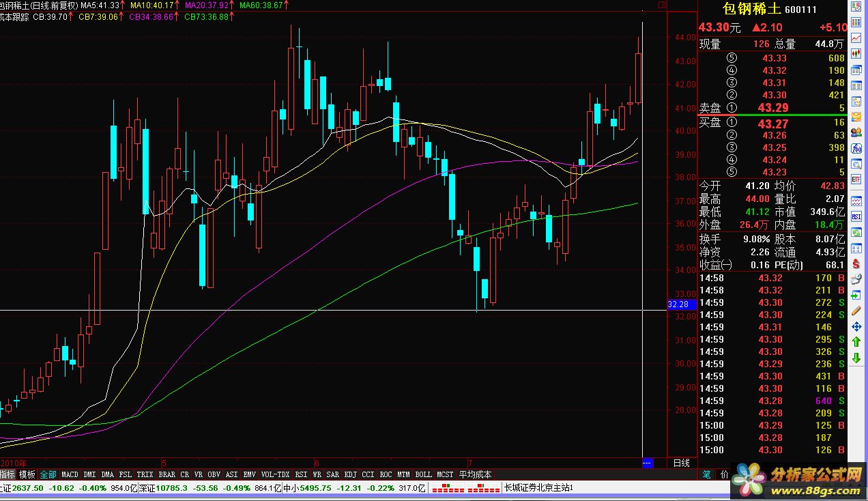Click the blue dashed box below chart
868x501 pixels.
tap(648, 462)
